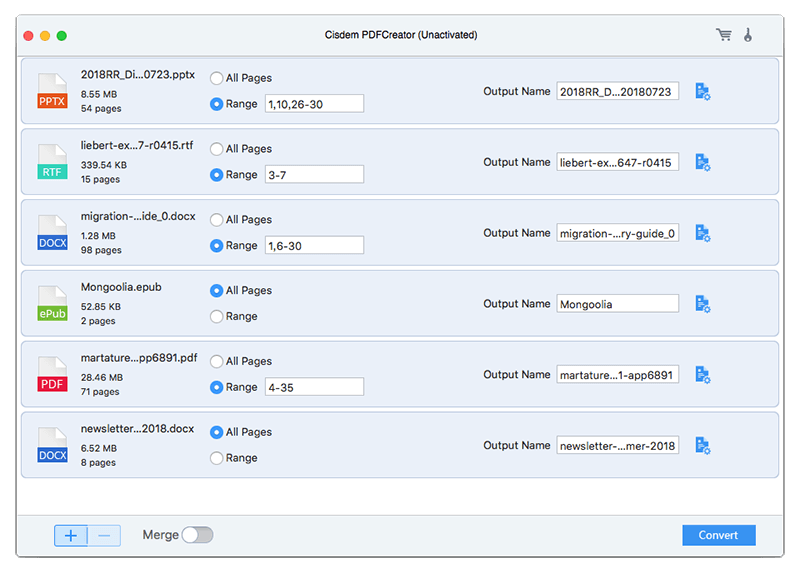
Task: Select Range for newsletter docx file
Action: (216, 458)
